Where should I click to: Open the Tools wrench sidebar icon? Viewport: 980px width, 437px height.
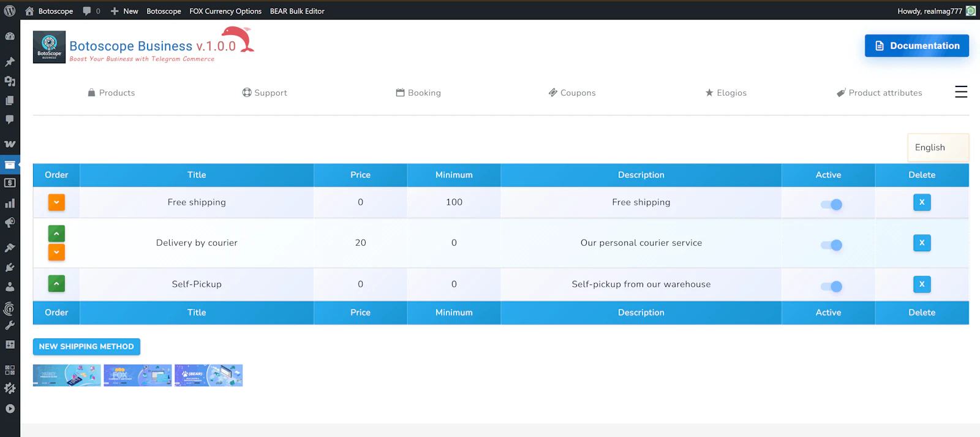(10, 325)
